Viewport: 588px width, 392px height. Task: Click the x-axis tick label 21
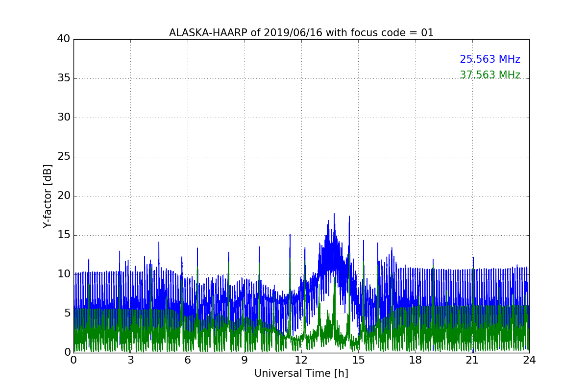coord(472,360)
